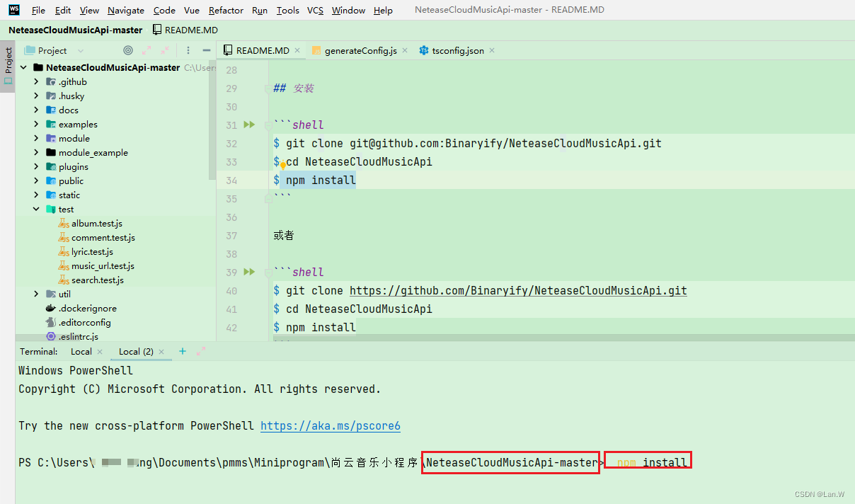The height and width of the screenshot is (504, 855).
Task: Expand the .github folder
Action: 36,82
